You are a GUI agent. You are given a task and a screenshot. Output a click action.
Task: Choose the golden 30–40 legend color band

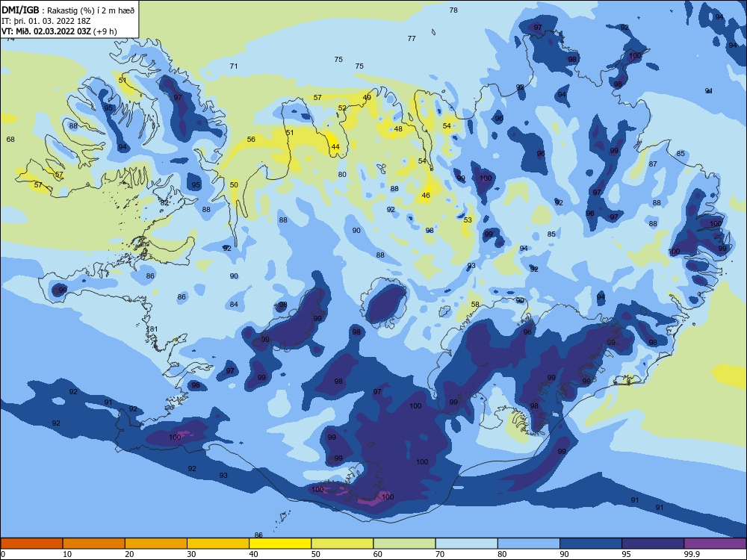point(218,544)
